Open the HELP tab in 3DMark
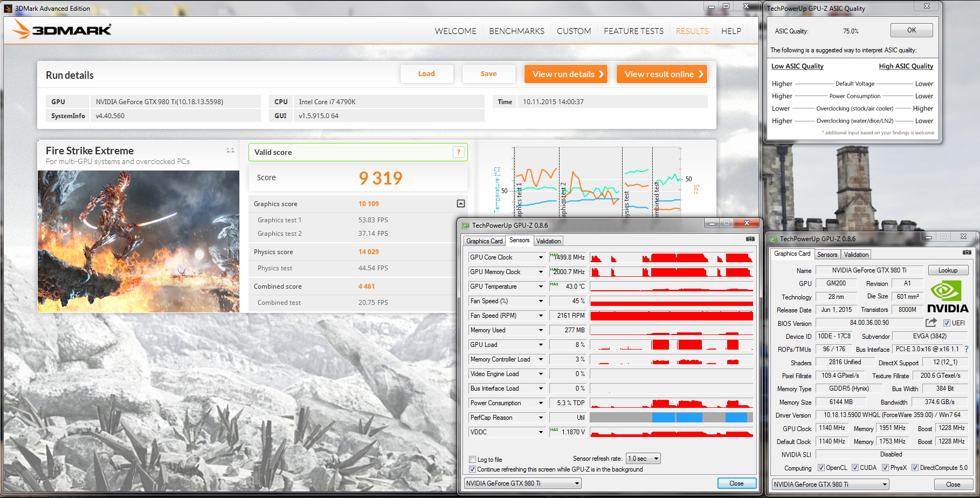Viewport: 980px width, 498px height. pyautogui.click(x=731, y=31)
